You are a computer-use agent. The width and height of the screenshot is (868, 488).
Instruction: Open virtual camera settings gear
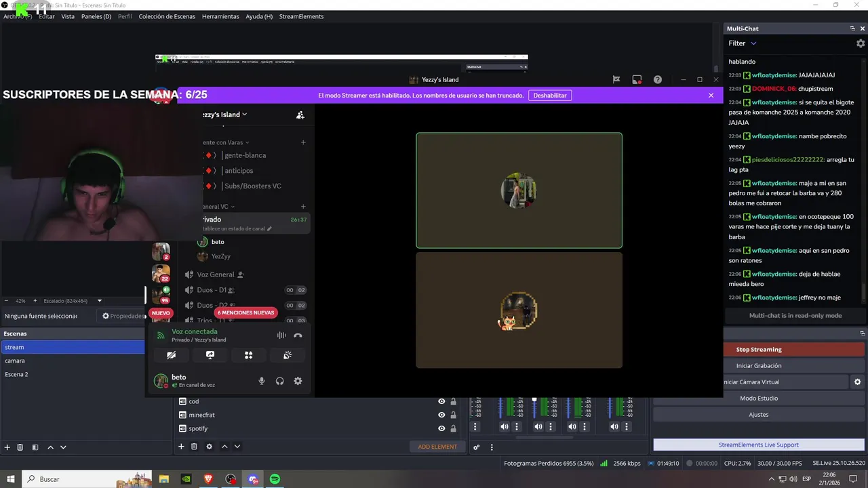point(857,382)
